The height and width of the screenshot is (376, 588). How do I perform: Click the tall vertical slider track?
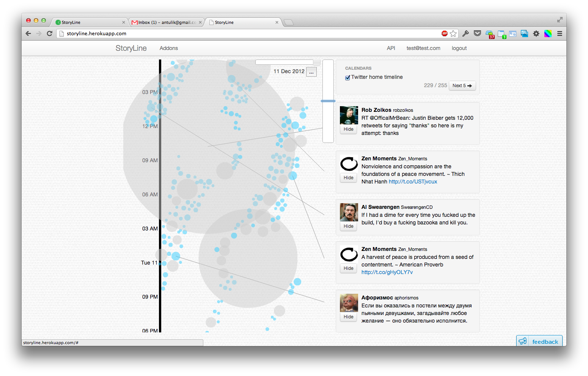pyautogui.click(x=328, y=101)
